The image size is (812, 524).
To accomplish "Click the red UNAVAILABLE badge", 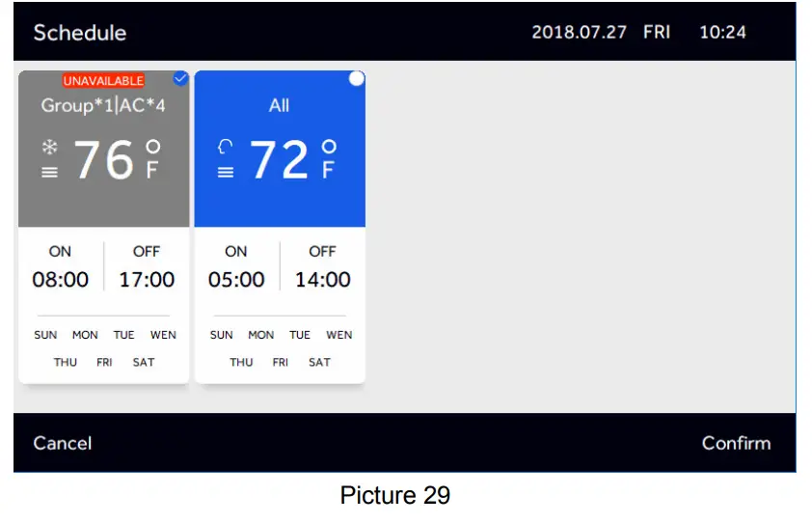I will click(103, 81).
